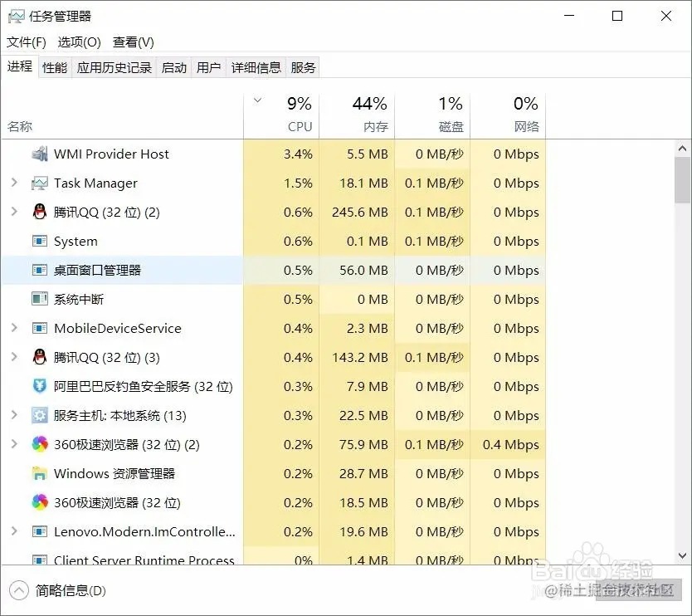Click the 系统中断 process icon
The width and height of the screenshot is (692, 616).
(x=40, y=299)
